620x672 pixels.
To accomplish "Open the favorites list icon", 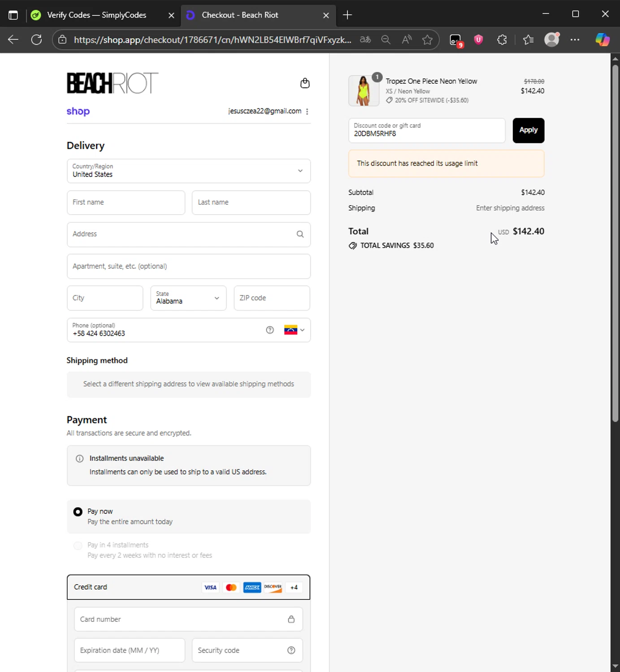I will (529, 40).
